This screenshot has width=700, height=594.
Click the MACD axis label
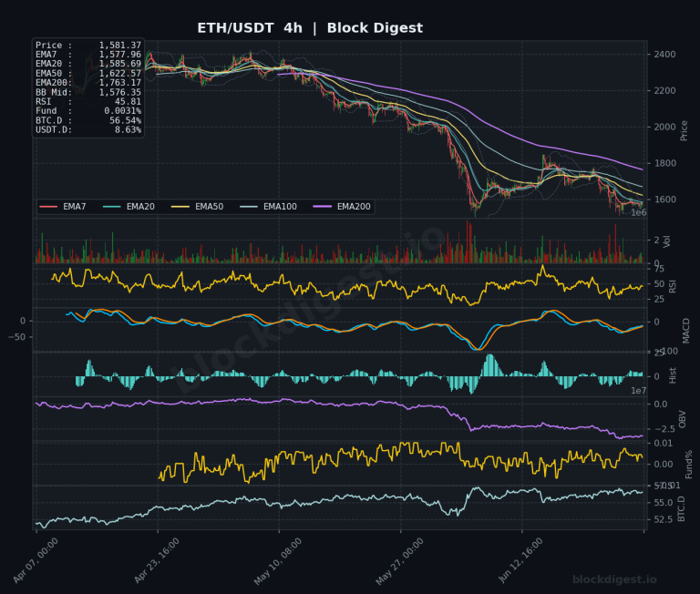click(x=685, y=331)
